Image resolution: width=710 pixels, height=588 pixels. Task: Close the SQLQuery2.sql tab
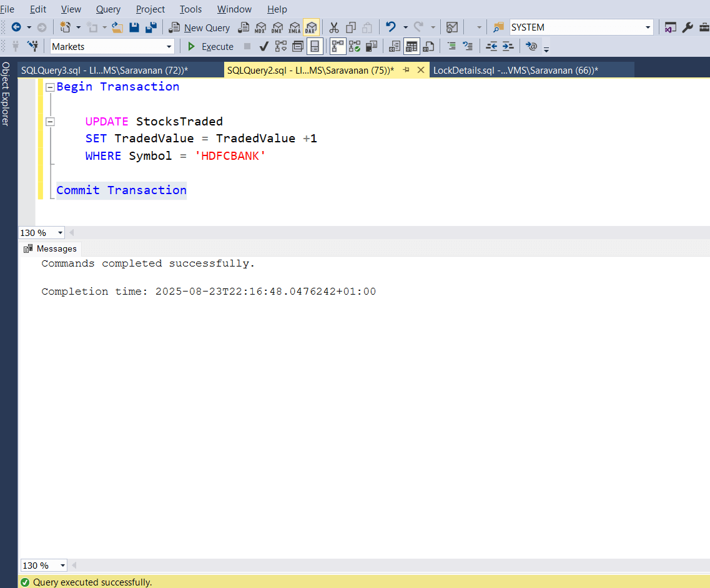coord(421,70)
